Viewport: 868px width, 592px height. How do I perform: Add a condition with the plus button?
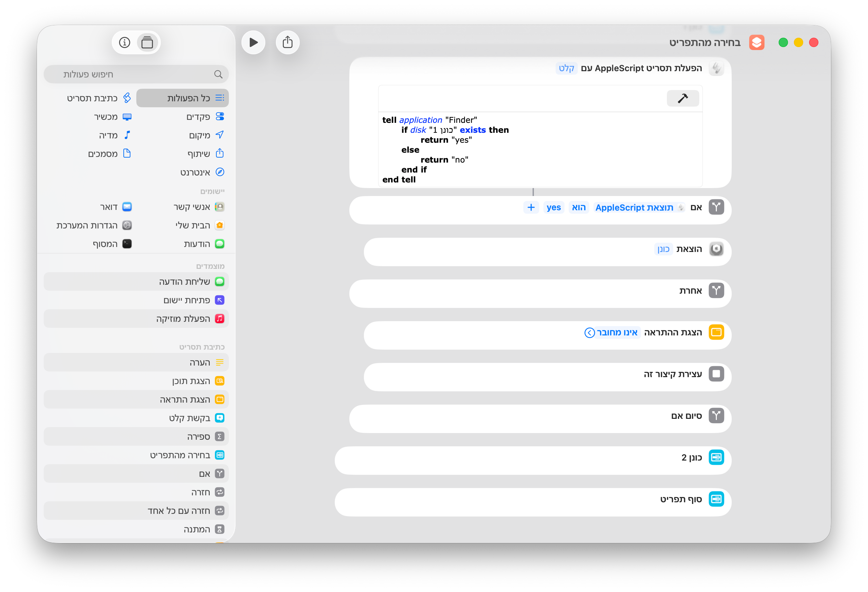pyautogui.click(x=531, y=207)
